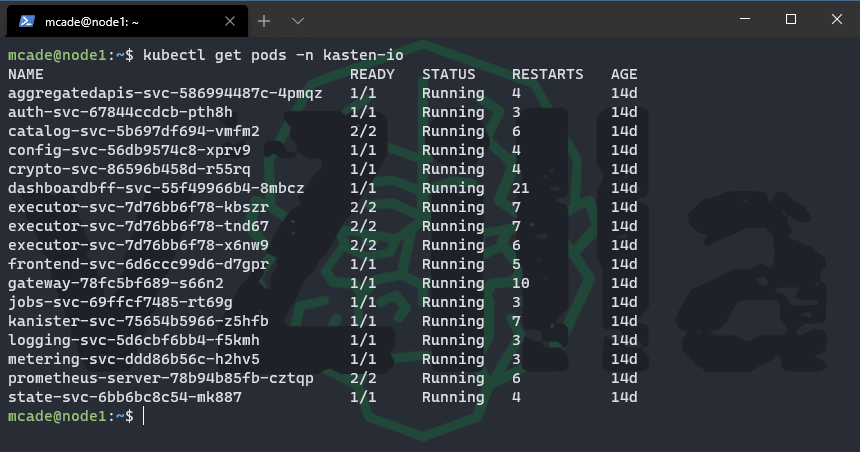This screenshot has width=860, height=452.
Task: Click the 2/2 ready value for catalog-svc
Action: (x=363, y=131)
